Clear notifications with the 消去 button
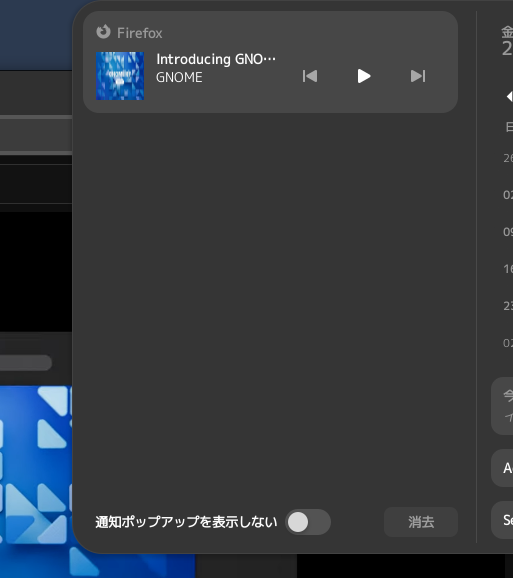 coord(421,522)
